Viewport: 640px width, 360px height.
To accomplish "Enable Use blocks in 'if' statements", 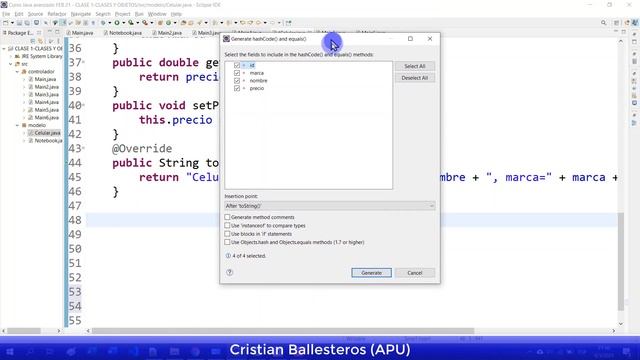I will [227, 234].
